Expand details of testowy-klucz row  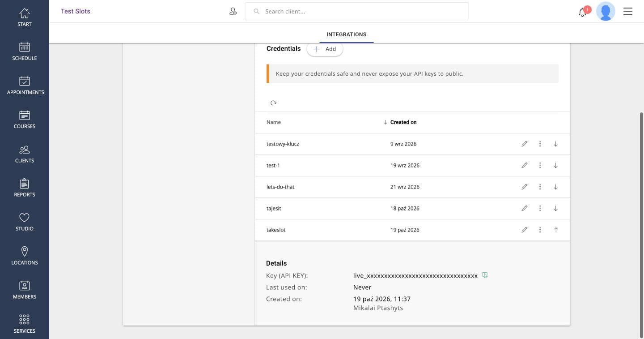(556, 144)
